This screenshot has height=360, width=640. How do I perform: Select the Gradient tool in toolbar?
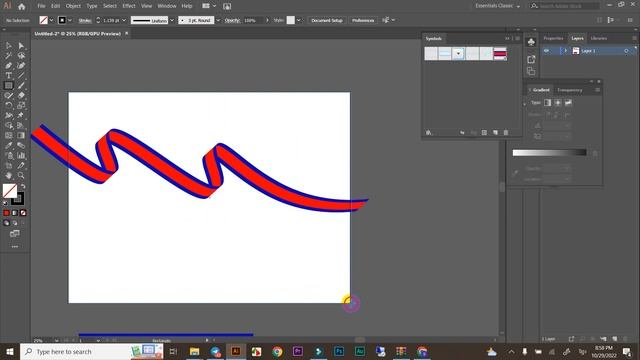pos(21,136)
